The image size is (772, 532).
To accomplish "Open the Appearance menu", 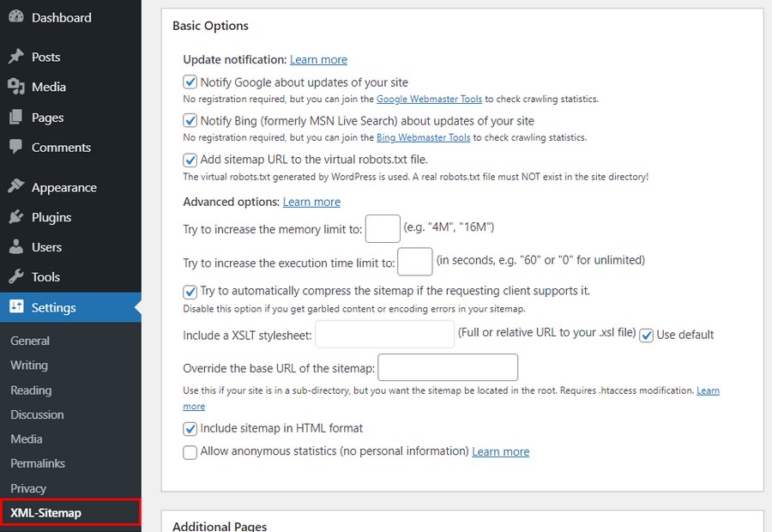I will pyautogui.click(x=64, y=188).
